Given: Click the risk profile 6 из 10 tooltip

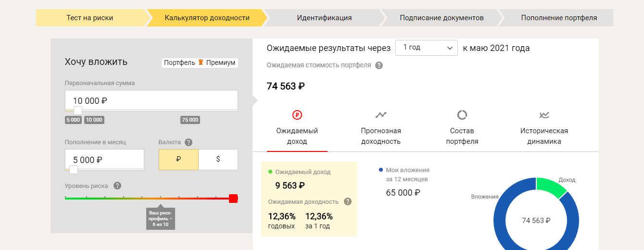Looking at the screenshot, I should [x=161, y=218].
